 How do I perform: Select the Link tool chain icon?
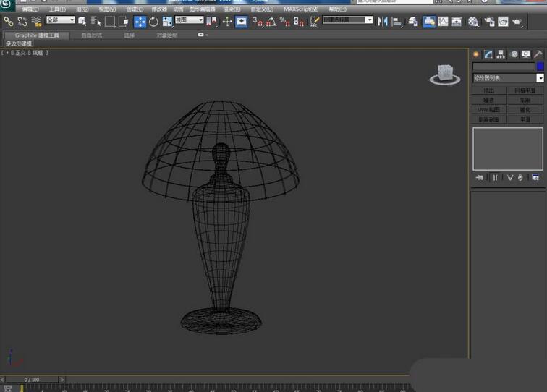coord(9,22)
